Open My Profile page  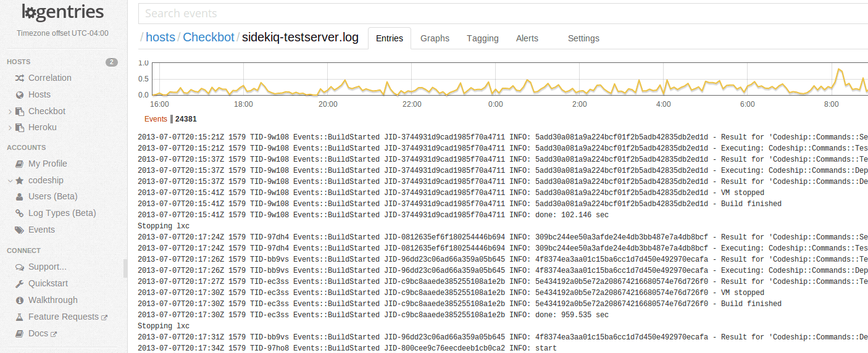48,164
